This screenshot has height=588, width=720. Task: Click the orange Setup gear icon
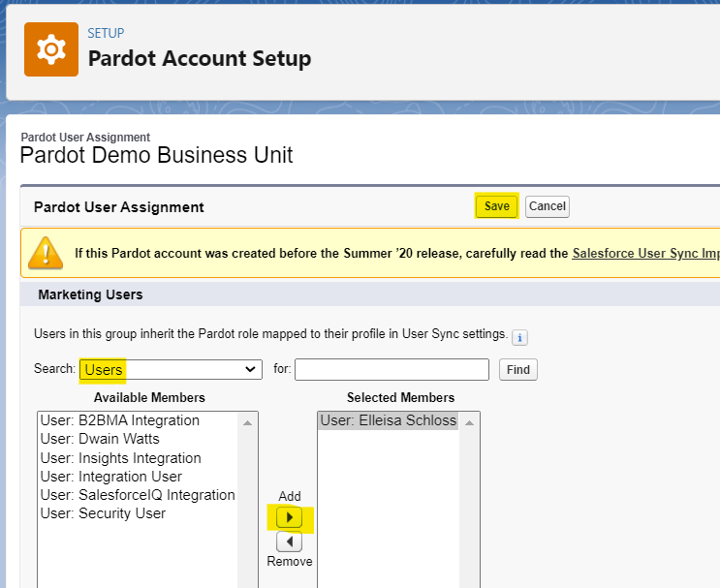[x=51, y=49]
